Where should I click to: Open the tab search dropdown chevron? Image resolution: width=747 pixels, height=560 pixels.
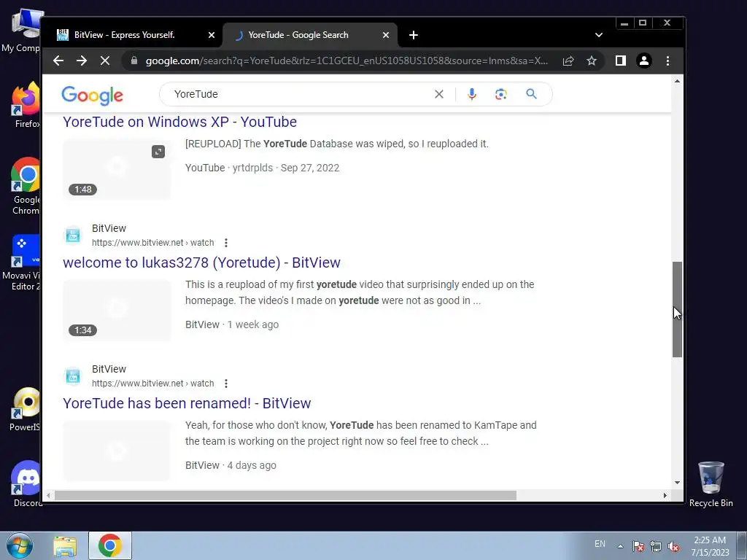(x=599, y=35)
